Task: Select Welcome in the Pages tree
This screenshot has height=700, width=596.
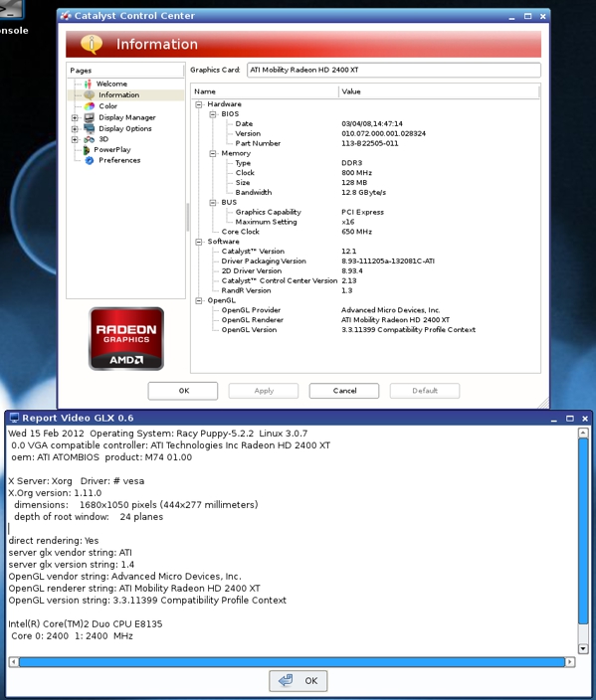Action: point(111,84)
